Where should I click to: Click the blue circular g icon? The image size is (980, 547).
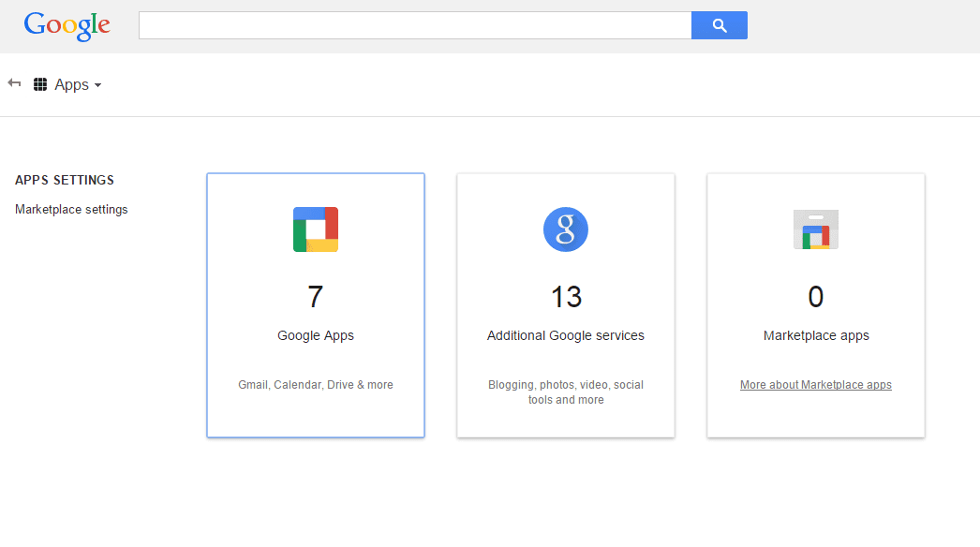point(566,229)
